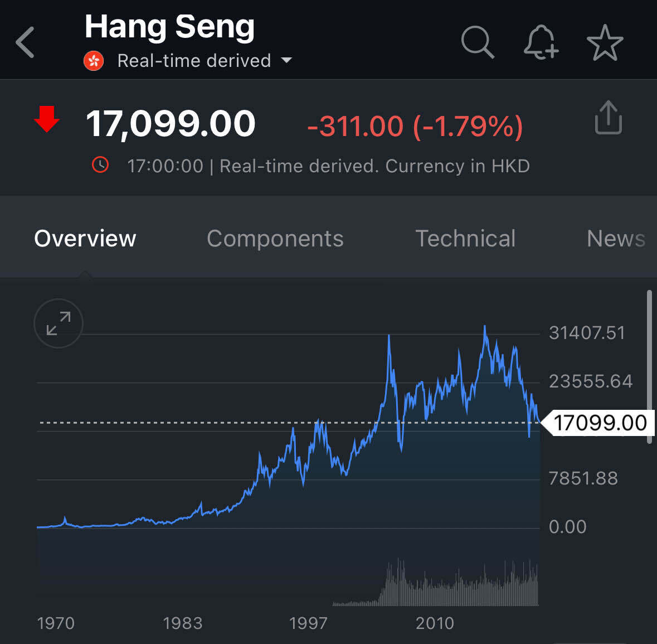The width and height of the screenshot is (657, 644).
Task: Expand chart to fullscreen
Action: point(59,323)
